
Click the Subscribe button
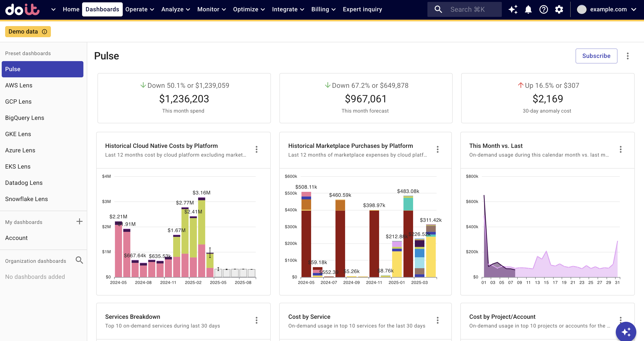[x=596, y=56]
